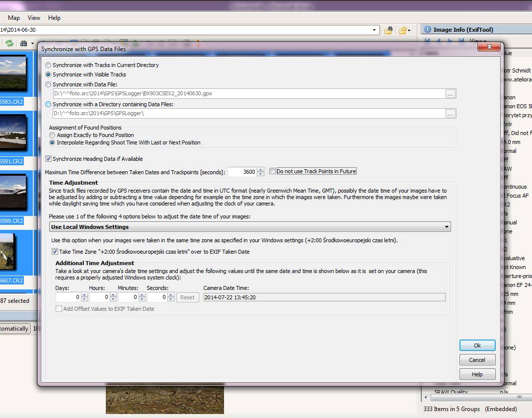Browse for GPX data file with ellipsis button
Image resolution: width=532 pixels, height=418 pixels.
(x=450, y=93)
